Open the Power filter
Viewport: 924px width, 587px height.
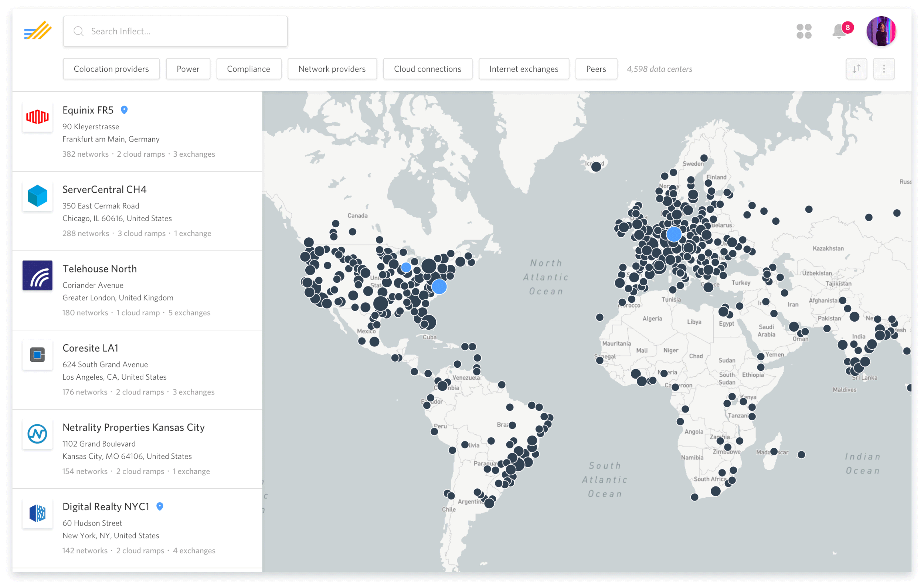point(188,69)
